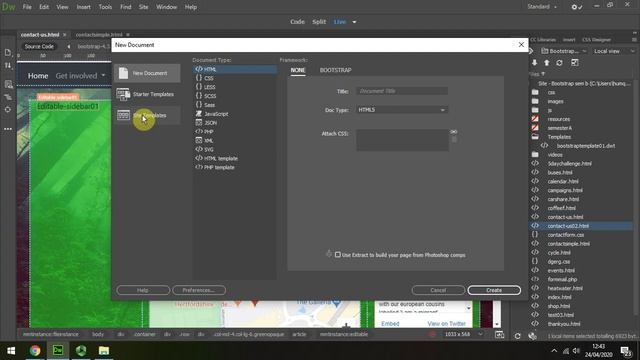Enable Use Extract to build your page
Viewport: 640px width, 360px height.
tap(338, 255)
